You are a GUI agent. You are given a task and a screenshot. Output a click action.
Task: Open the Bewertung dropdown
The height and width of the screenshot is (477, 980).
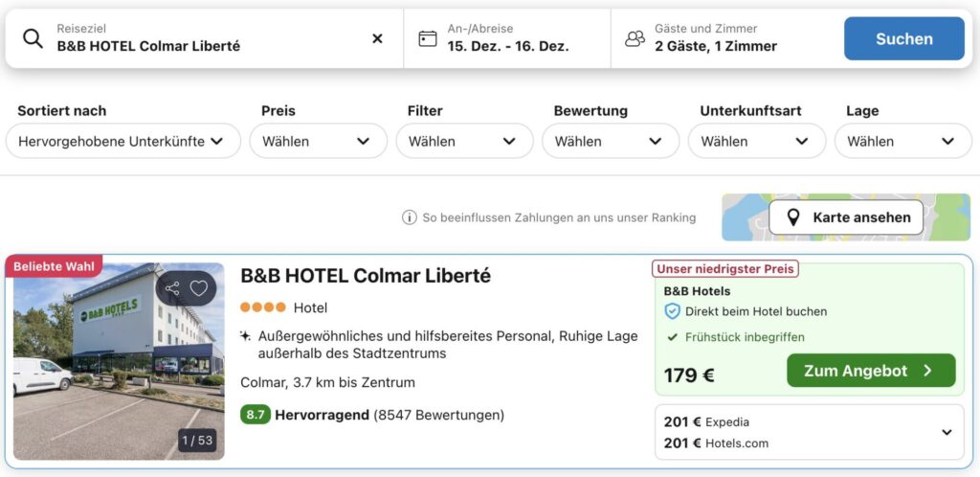coord(611,141)
